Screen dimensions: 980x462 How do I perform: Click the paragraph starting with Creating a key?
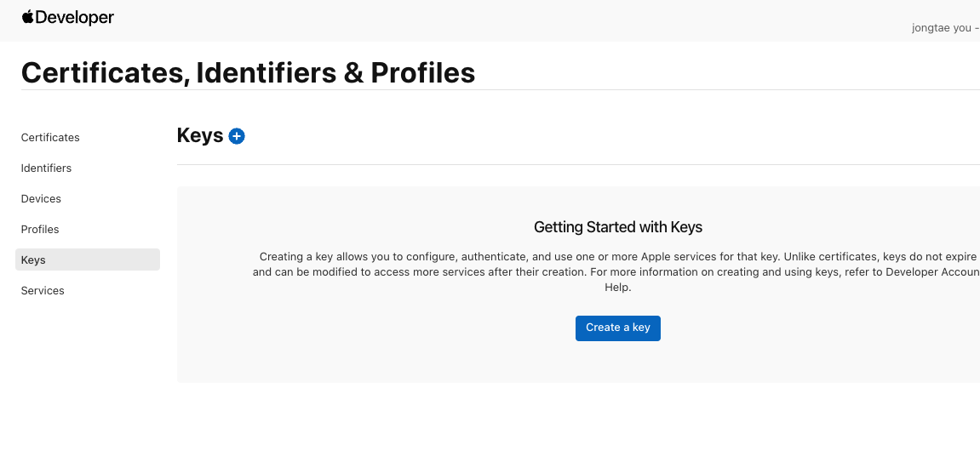pyautogui.click(x=618, y=265)
